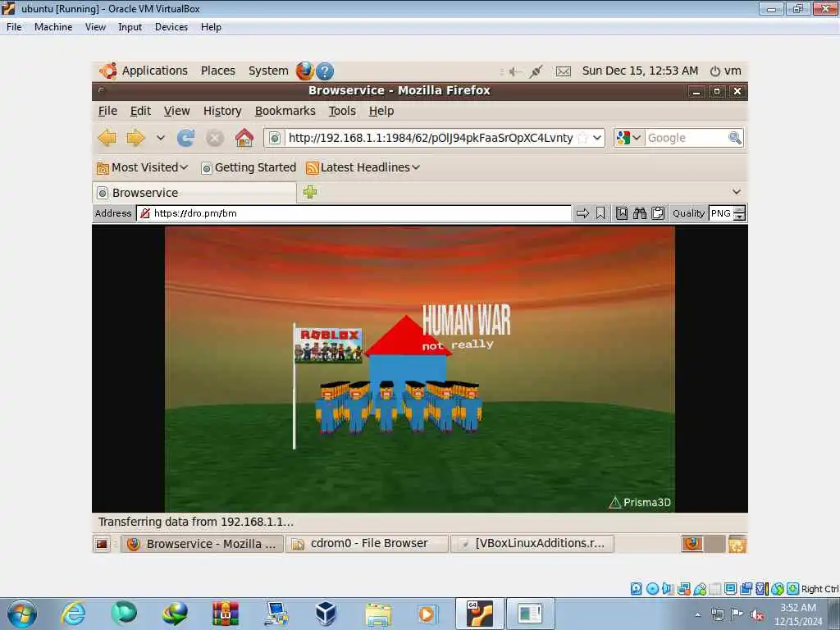Open the back/forward history dropdown arrow
Image resolution: width=840 pixels, height=630 pixels.
coord(160,138)
